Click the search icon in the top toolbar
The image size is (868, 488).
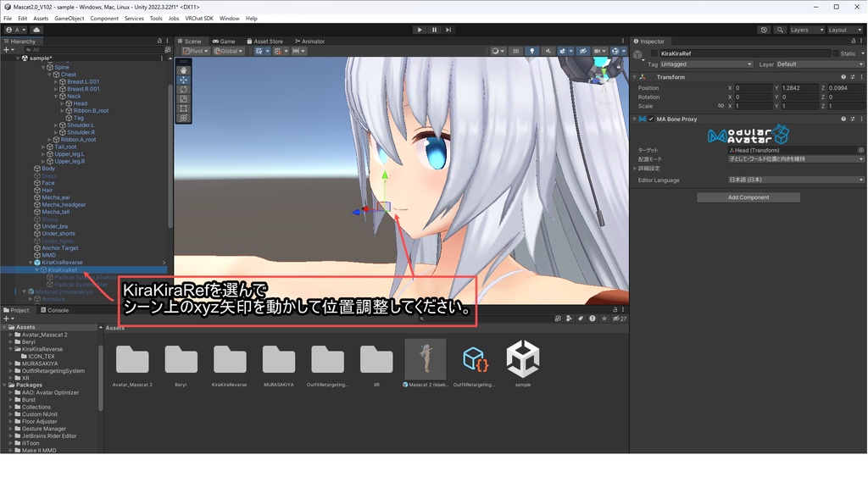click(780, 30)
